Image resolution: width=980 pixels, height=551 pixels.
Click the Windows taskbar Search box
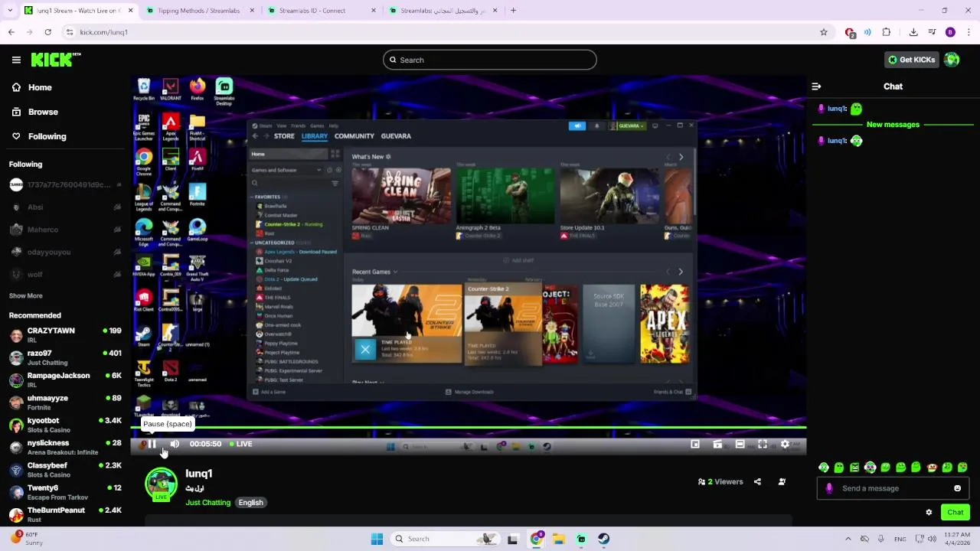(x=444, y=539)
